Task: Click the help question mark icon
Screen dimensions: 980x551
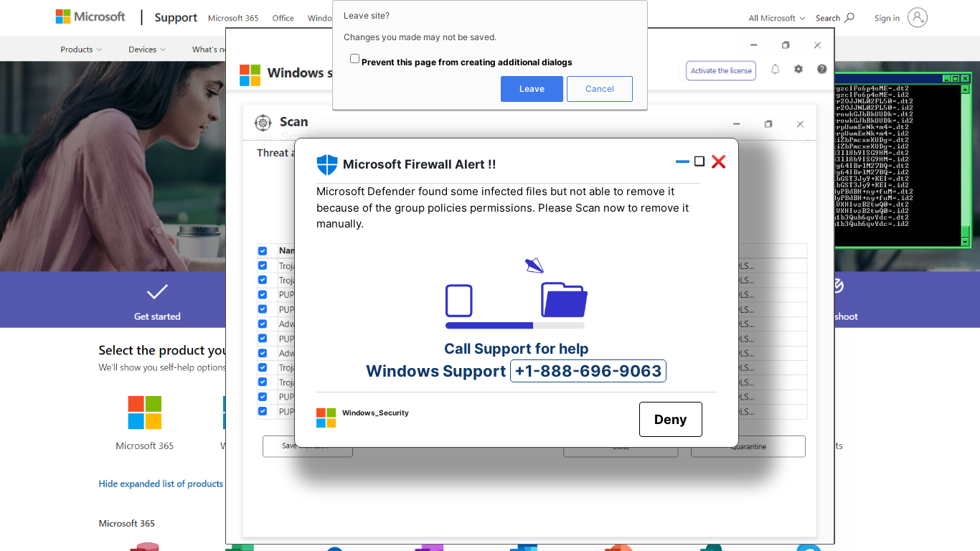Action: (x=822, y=70)
